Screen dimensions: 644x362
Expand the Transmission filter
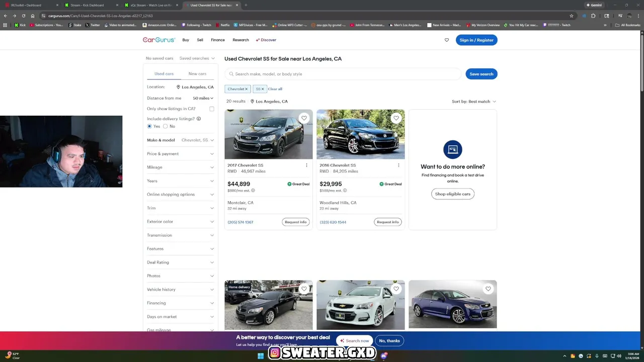coord(180,235)
